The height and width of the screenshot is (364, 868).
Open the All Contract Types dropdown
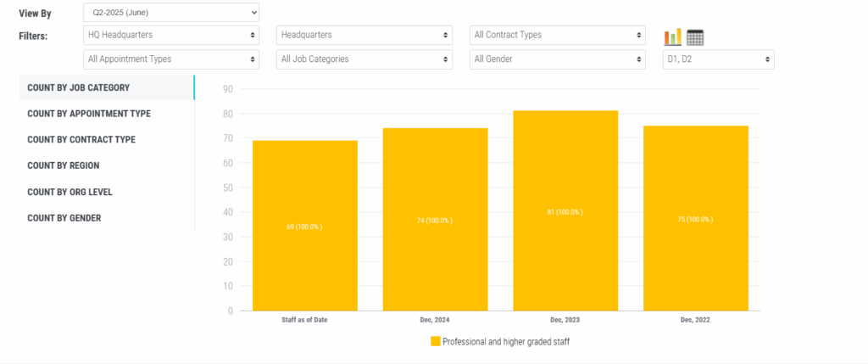(x=558, y=36)
